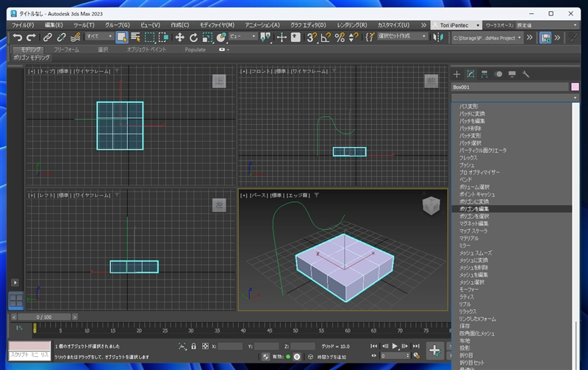Activate the Select and Rotate tool
This screenshot has width=588, height=370.
point(193,37)
